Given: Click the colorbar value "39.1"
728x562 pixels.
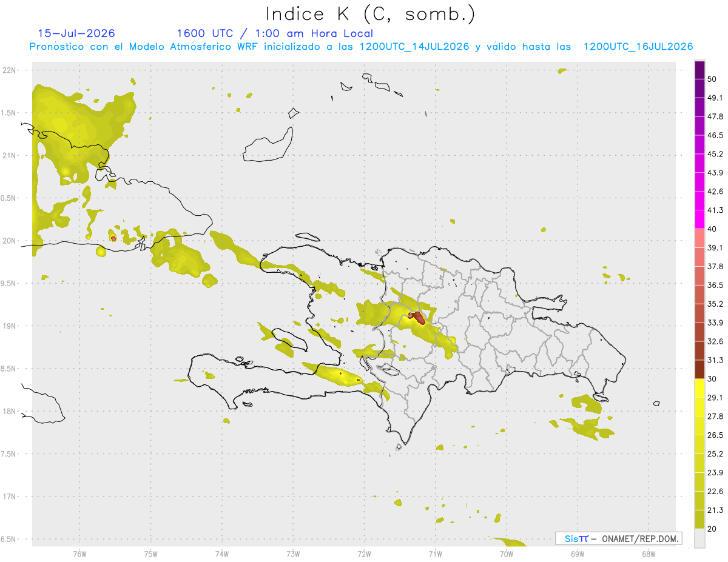Looking at the screenshot, I should (715, 247).
